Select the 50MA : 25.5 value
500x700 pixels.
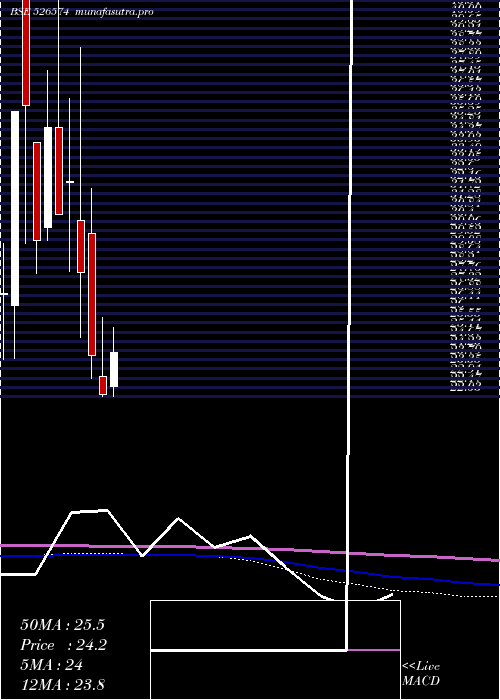click(62, 625)
